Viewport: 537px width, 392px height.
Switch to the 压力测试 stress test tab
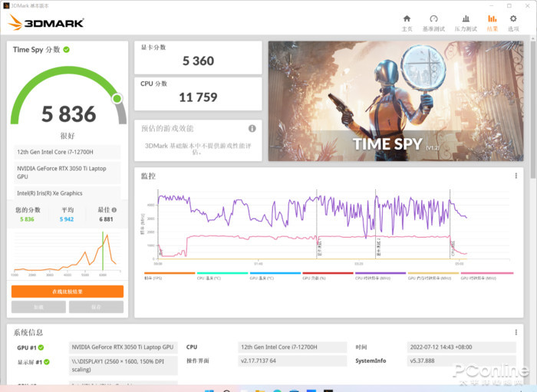click(x=466, y=23)
